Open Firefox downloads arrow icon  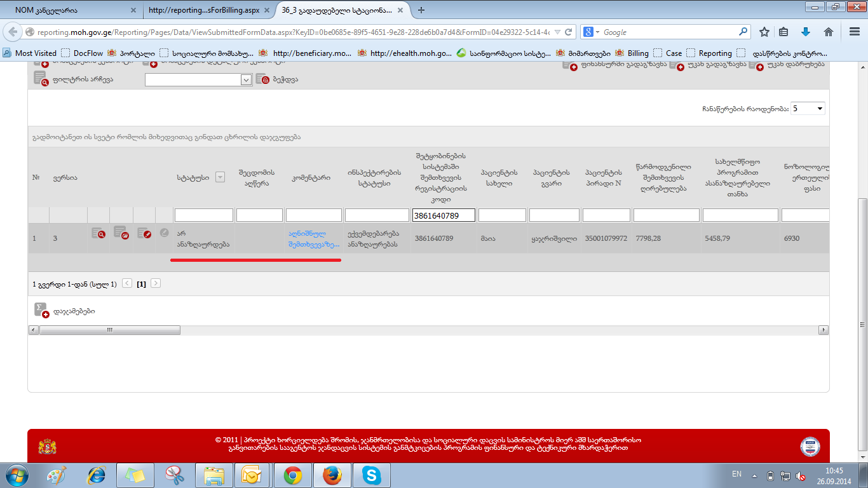tap(806, 32)
